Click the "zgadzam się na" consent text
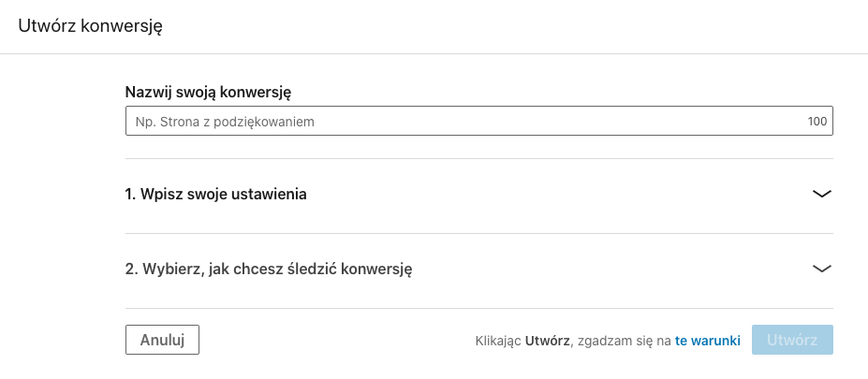This screenshot has width=868, height=379. (x=625, y=341)
